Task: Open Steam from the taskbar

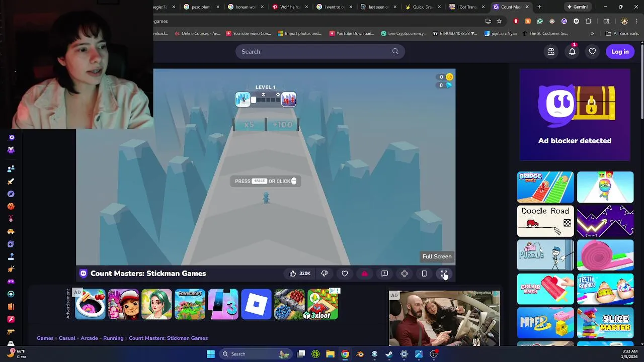Action: point(389,354)
